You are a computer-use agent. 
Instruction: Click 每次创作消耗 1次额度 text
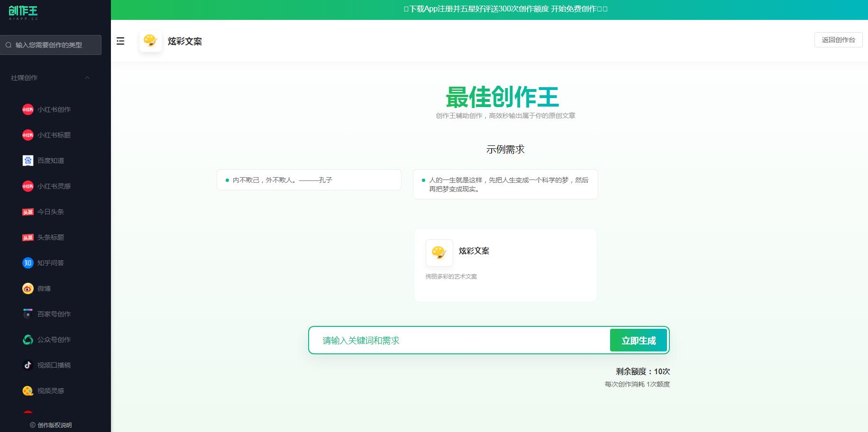tap(637, 384)
